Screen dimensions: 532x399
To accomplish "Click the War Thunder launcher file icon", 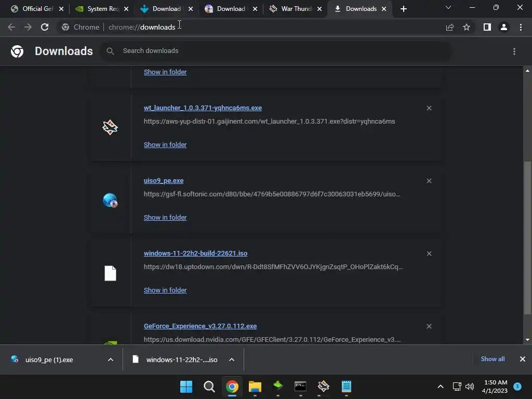I will click(x=110, y=127).
